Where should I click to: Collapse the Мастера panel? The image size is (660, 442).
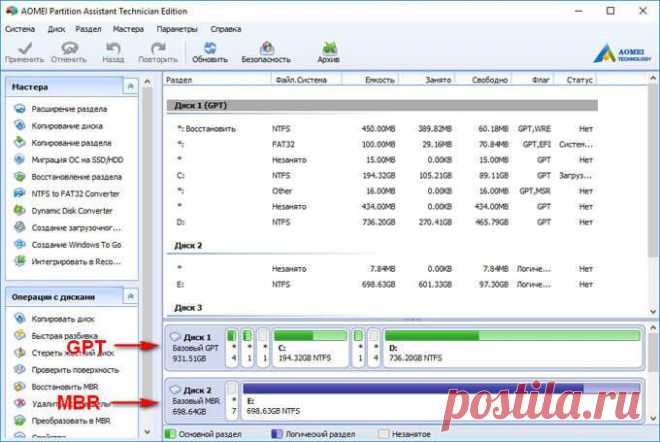point(130,87)
